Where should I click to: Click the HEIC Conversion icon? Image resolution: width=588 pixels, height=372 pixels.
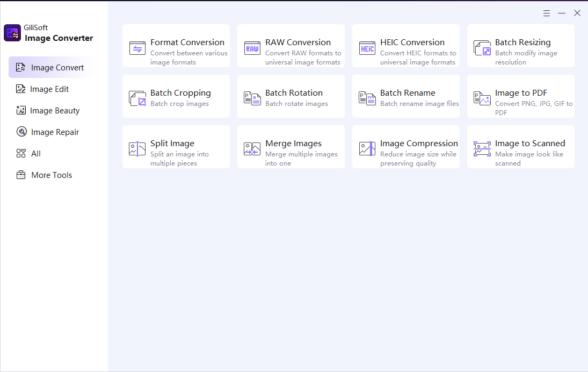(x=367, y=48)
